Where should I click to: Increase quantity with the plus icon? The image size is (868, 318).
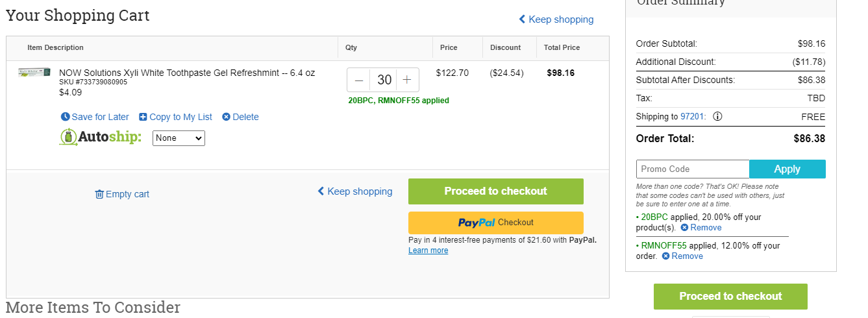pyautogui.click(x=407, y=80)
